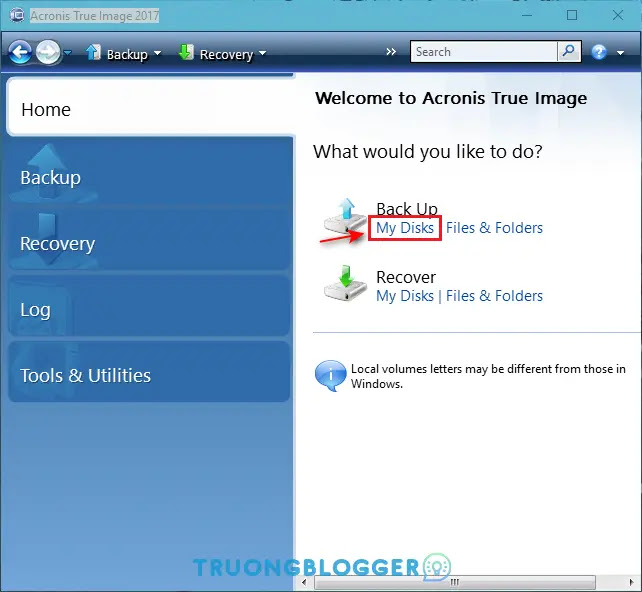The width and height of the screenshot is (642, 592).
Task: Click the 'Local volumes letters may be different' note
Action: point(488,376)
